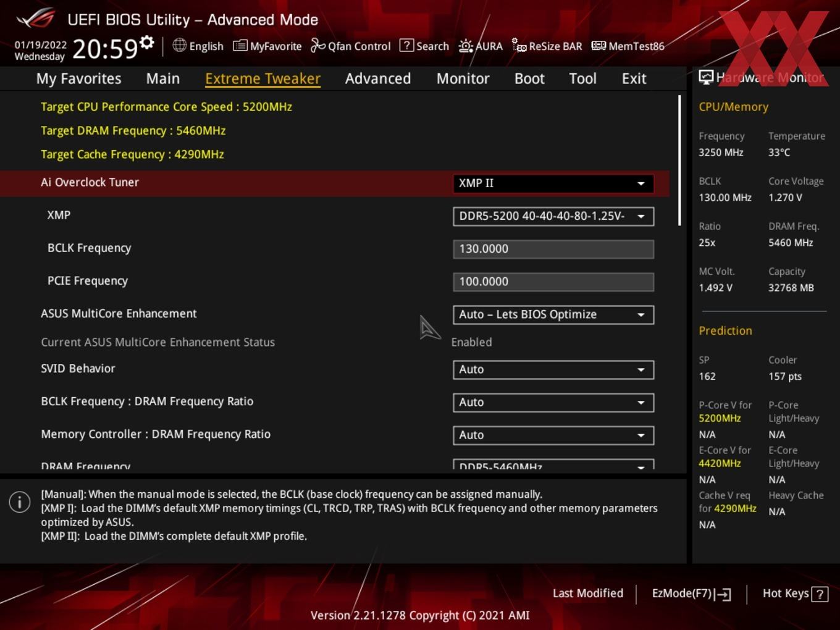This screenshot has height=630, width=840.
Task: Click the BCLK Frequency 130.0000 field
Action: [553, 249]
